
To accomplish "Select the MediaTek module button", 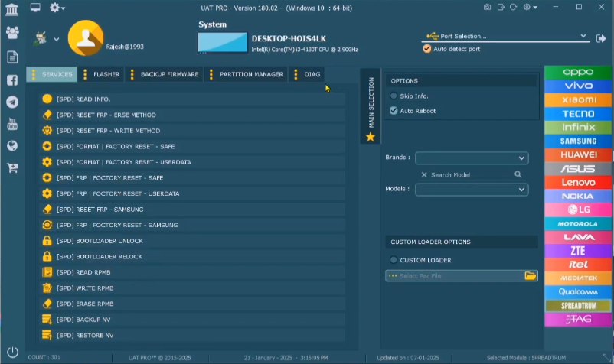I will pos(578,278).
